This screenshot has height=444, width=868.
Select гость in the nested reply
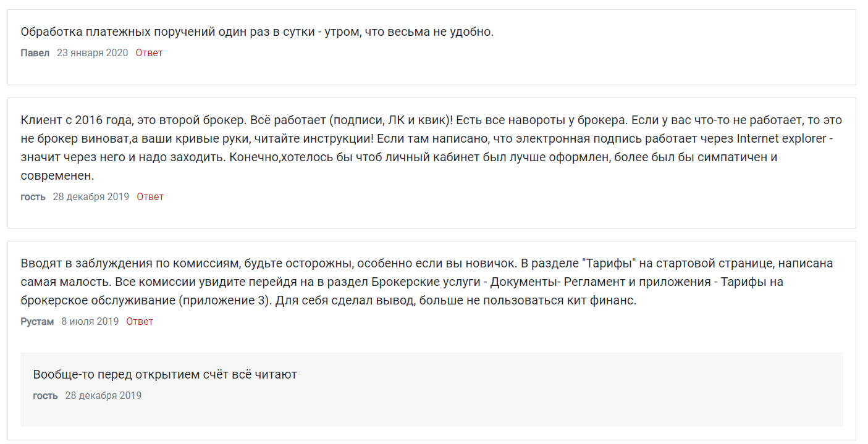46,396
